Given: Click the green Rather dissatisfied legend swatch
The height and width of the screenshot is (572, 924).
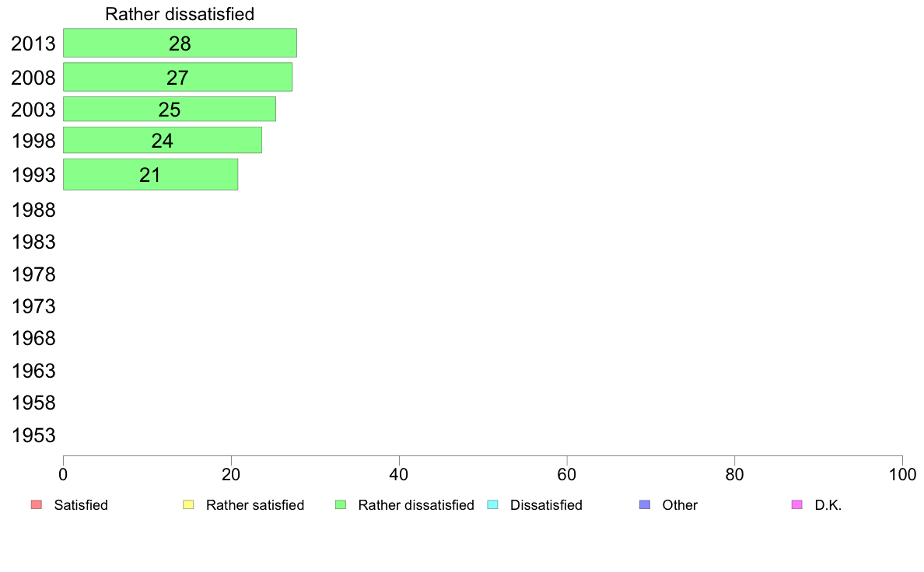Looking at the screenshot, I should pyautogui.click(x=341, y=505).
